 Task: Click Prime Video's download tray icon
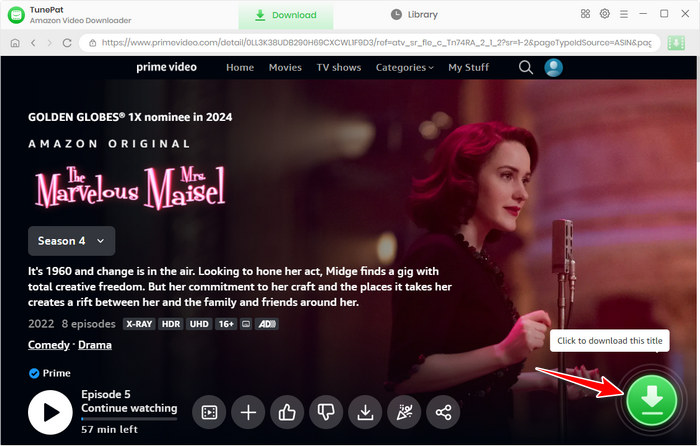point(365,413)
